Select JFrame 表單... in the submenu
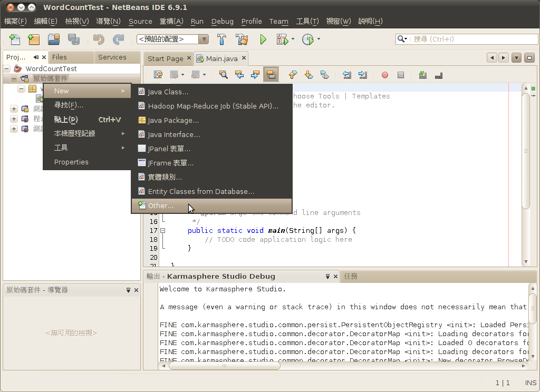The height and width of the screenshot is (392, 540). click(211, 163)
